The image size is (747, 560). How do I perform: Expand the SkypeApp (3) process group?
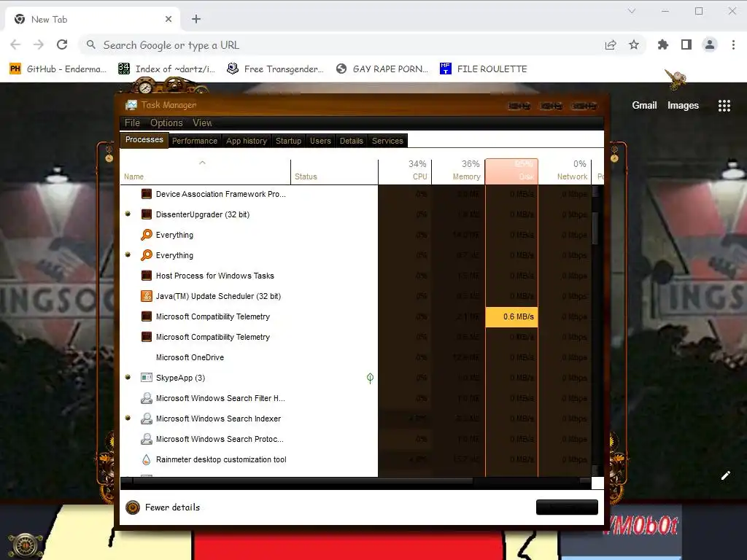click(x=128, y=377)
